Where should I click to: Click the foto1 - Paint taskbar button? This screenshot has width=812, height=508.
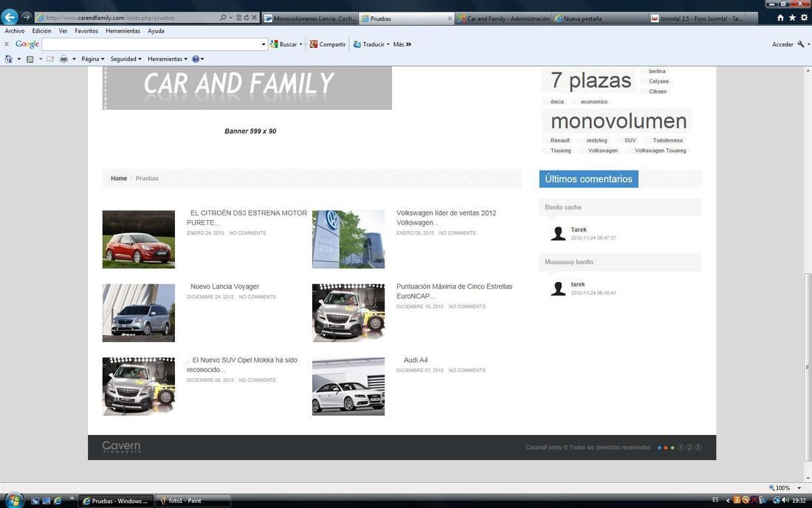coord(193,501)
